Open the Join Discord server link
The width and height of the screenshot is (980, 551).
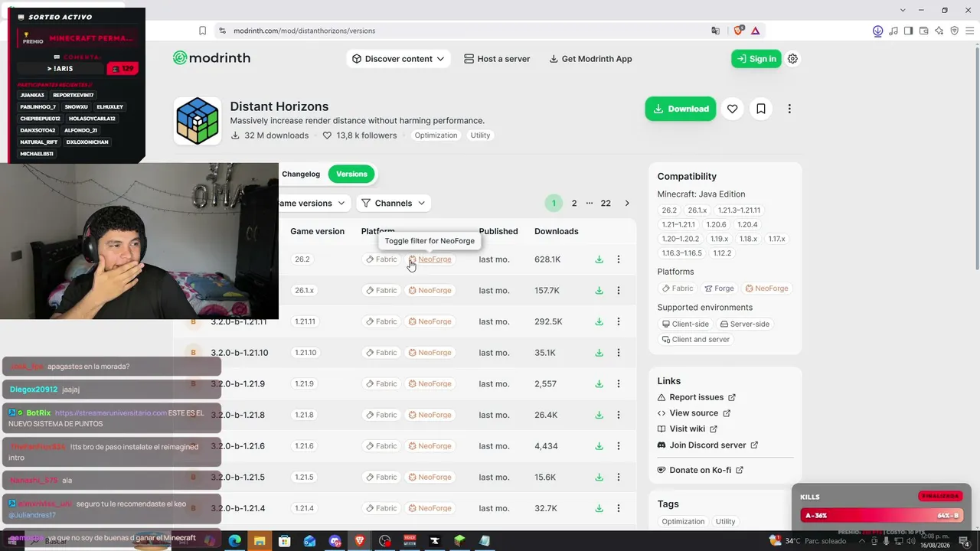(x=708, y=445)
